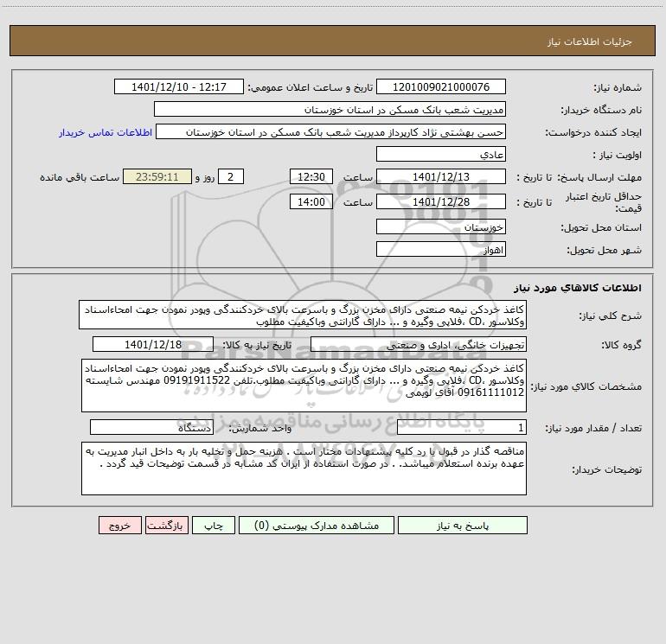Click the general description 'شرح کلی نیاز' text box
This screenshot has width=666, height=644.
click(x=303, y=315)
